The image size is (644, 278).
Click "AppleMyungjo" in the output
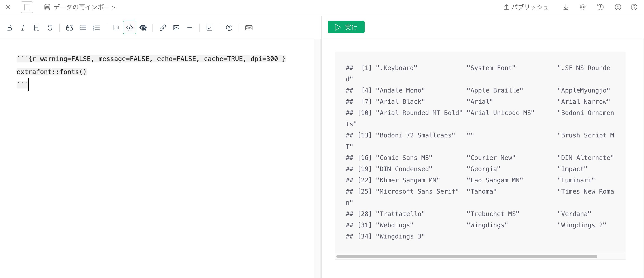pos(584,90)
